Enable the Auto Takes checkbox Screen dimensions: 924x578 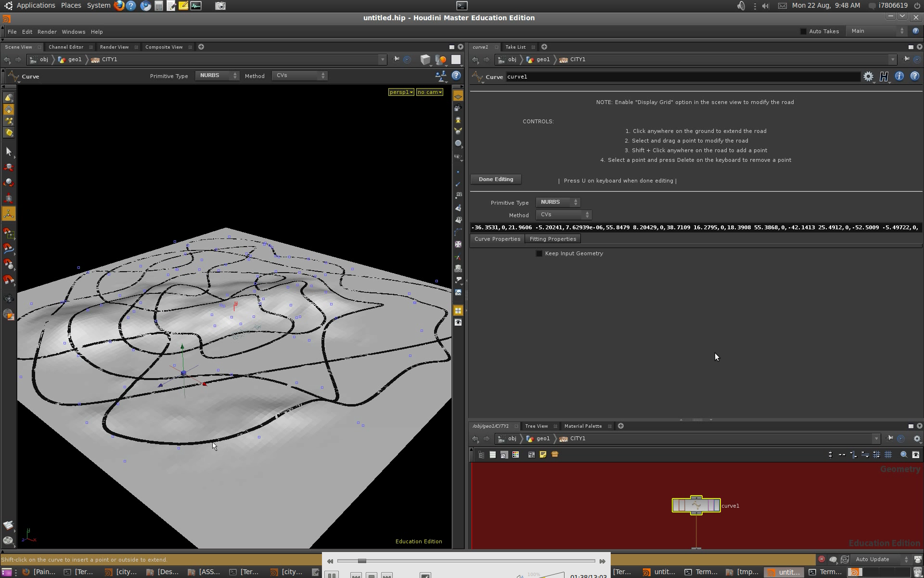tap(803, 31)
